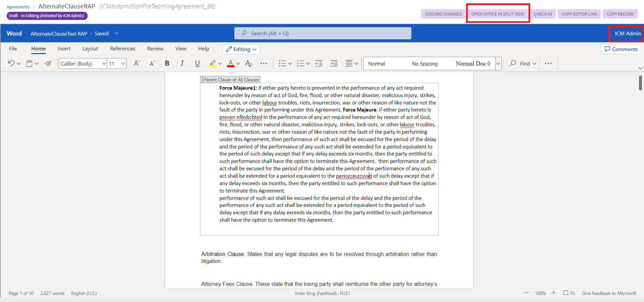Expand the styles gallery dropdown arrow
The width and height of the screenshot is (644, 302).
click(498, 63)
